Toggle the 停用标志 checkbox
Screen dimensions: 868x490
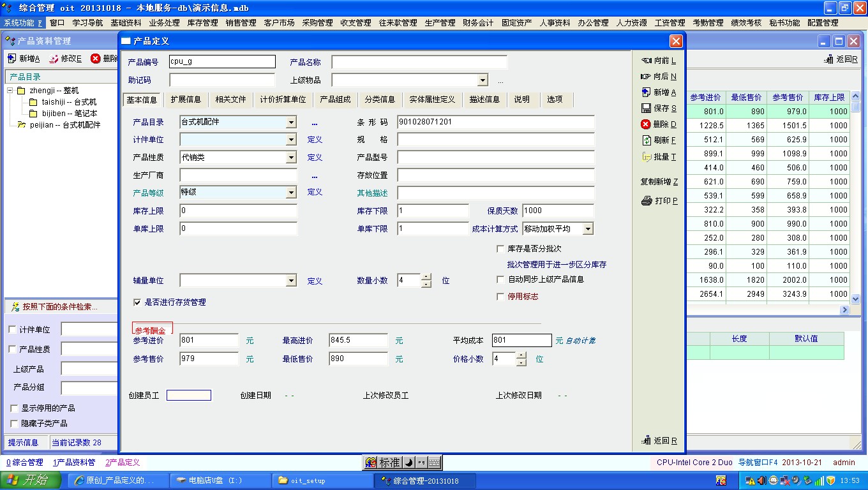tap(501, 297)
